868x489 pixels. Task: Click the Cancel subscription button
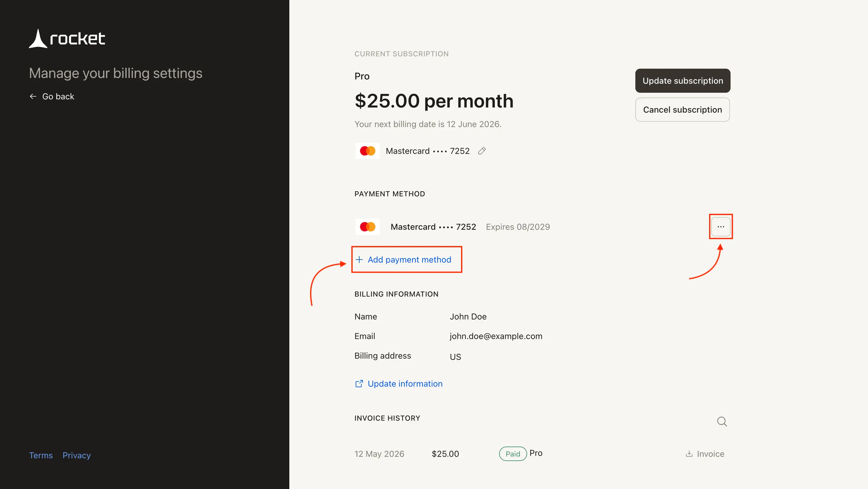tap(682, 110)
